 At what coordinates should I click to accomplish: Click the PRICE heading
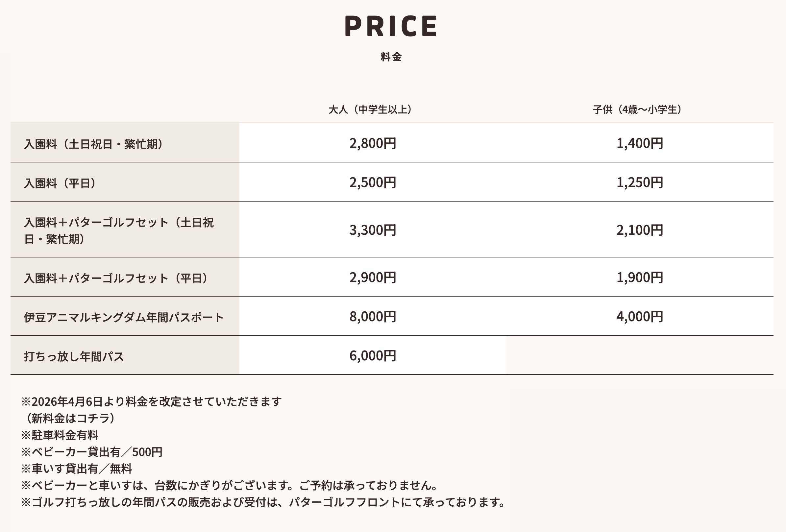tap(391, 26)
